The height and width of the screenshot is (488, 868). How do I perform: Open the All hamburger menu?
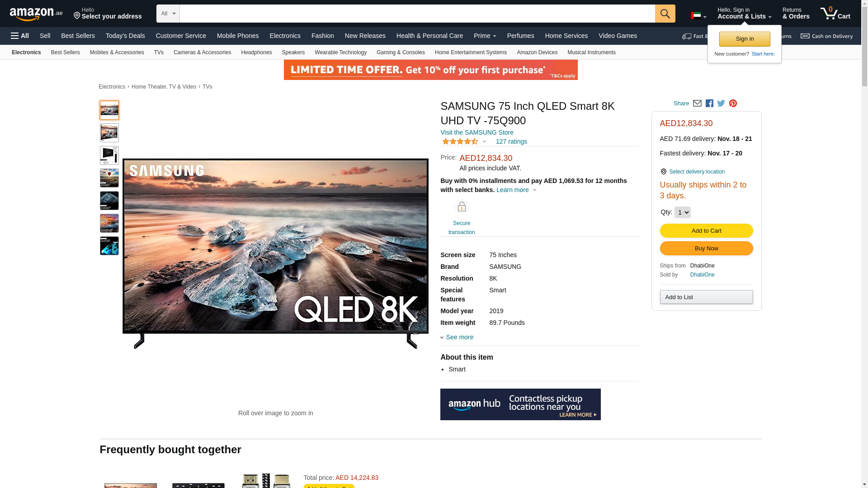point(20,36)
